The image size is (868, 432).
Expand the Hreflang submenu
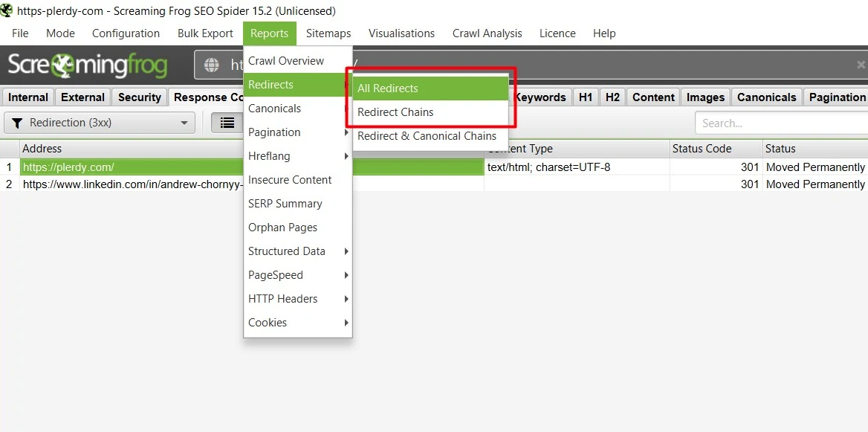(344, 156)
